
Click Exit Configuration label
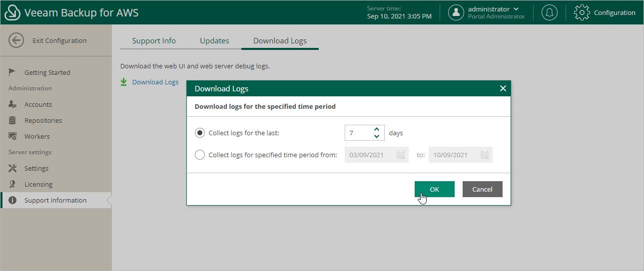point(59,40)
